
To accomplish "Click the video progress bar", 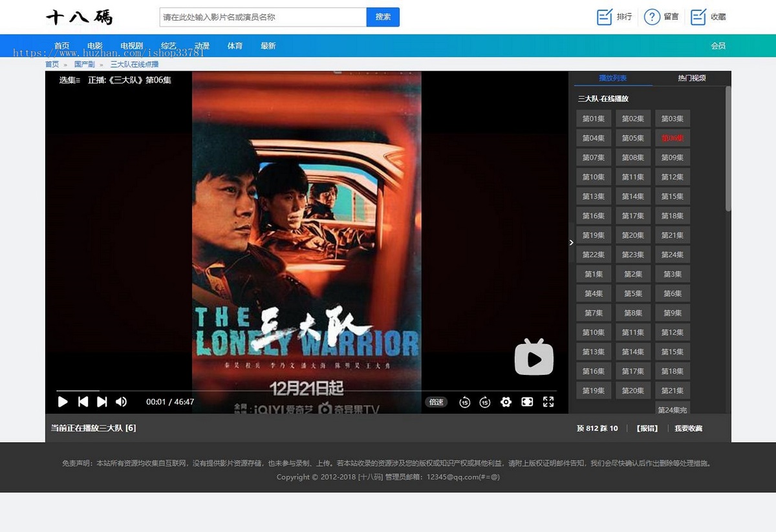I will pyautogui.click(x=306, y=390).
